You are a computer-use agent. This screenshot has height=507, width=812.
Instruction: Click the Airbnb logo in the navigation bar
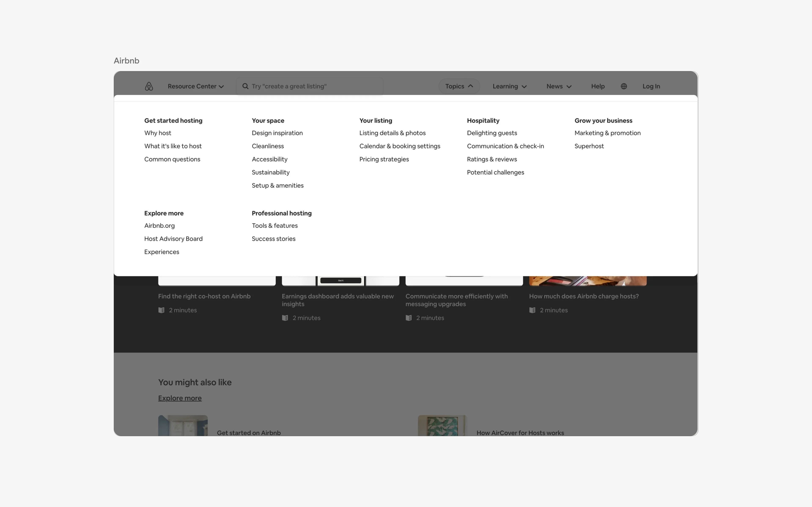[x=149, y=86]
